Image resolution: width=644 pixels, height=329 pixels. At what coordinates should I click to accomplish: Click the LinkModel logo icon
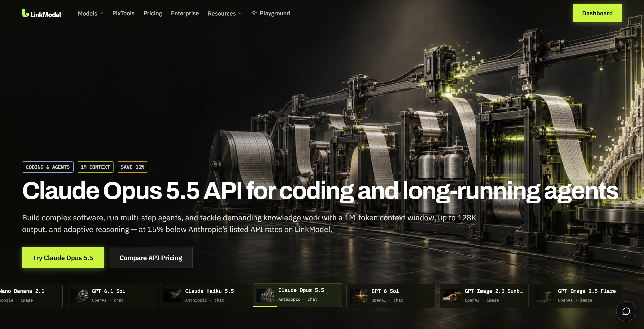25,13
